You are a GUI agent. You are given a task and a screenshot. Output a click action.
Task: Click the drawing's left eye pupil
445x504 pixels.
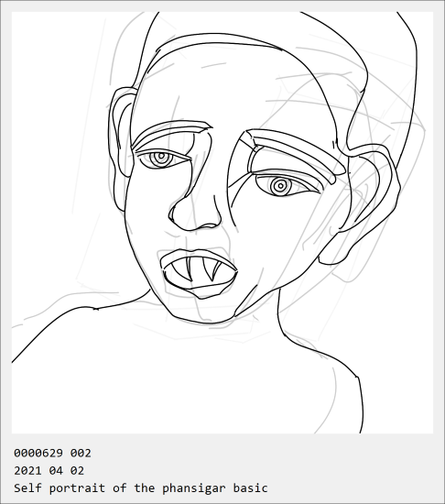coord(160,158)
